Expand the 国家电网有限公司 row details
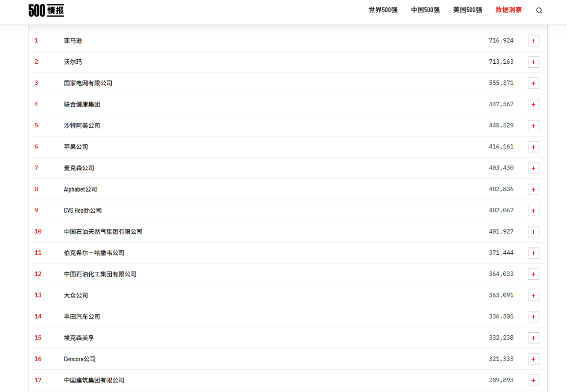The width and height of the screenshot is (567, 392). [x=533, y=83]
